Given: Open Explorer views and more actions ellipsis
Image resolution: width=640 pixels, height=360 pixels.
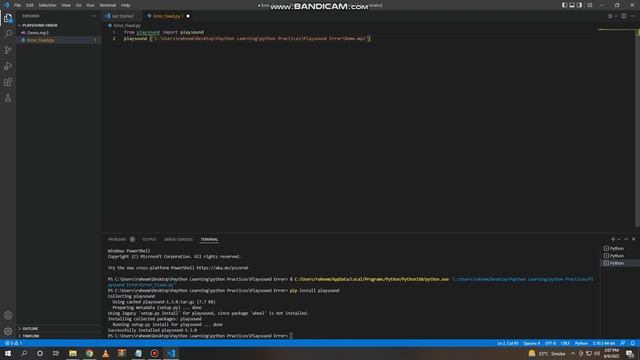Looking at the screenshot, I should (x=93, y=16).
